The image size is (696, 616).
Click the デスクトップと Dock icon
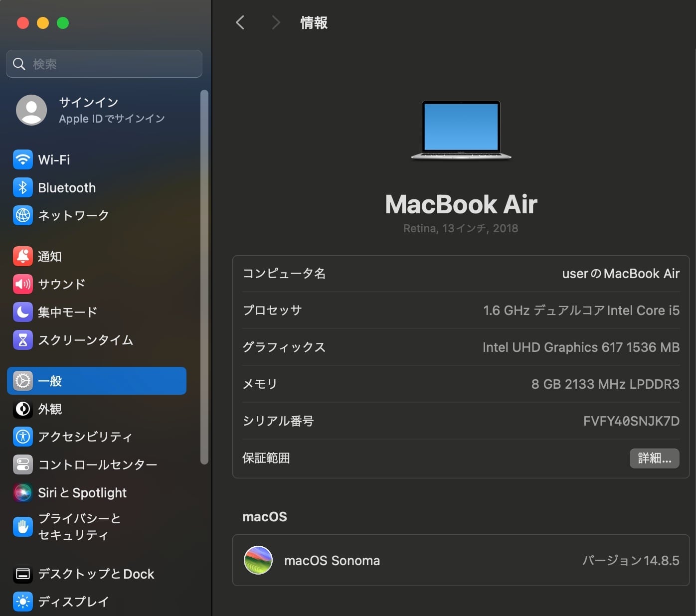tap(23, 574)
